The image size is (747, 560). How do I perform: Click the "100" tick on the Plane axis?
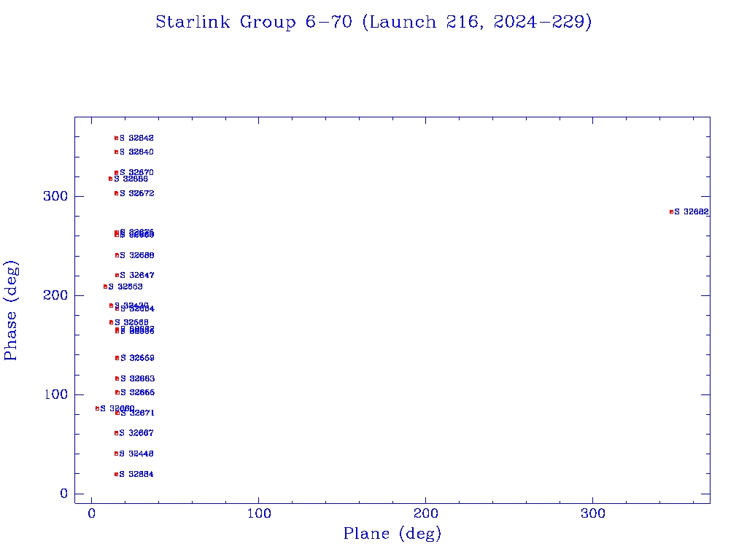point(259,513)
